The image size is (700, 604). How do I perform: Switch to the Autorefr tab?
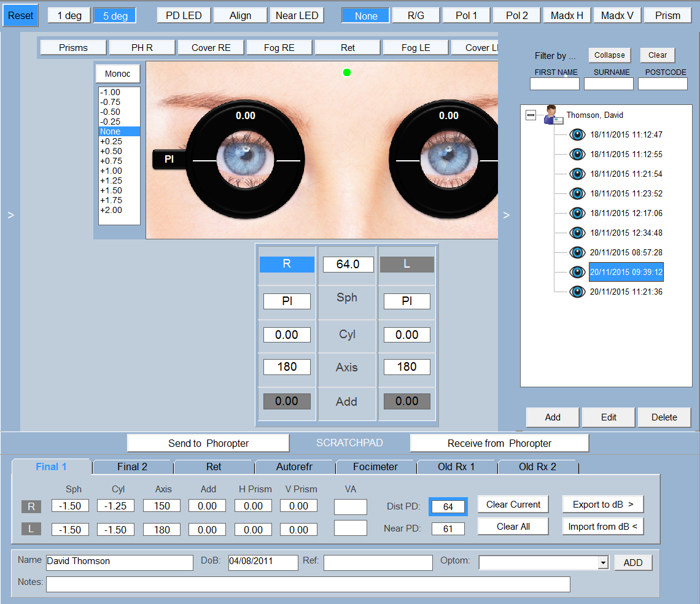click(x=294, y=467)
